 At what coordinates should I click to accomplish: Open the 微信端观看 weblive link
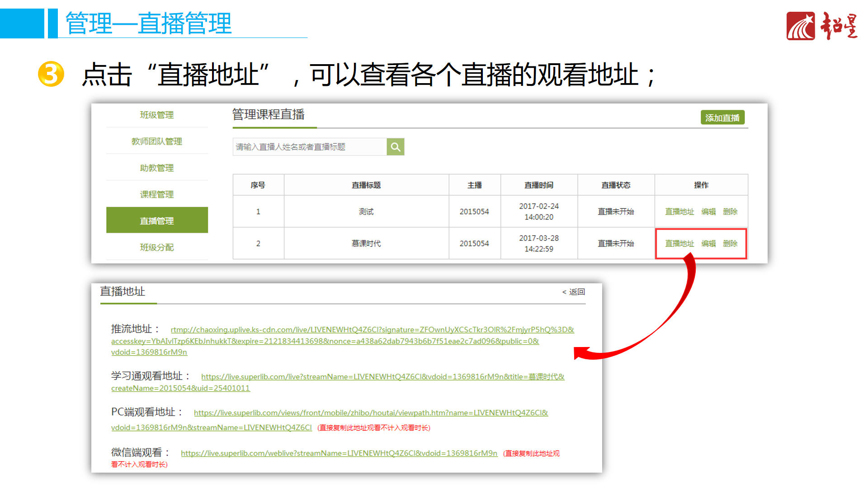pos(339,453)
